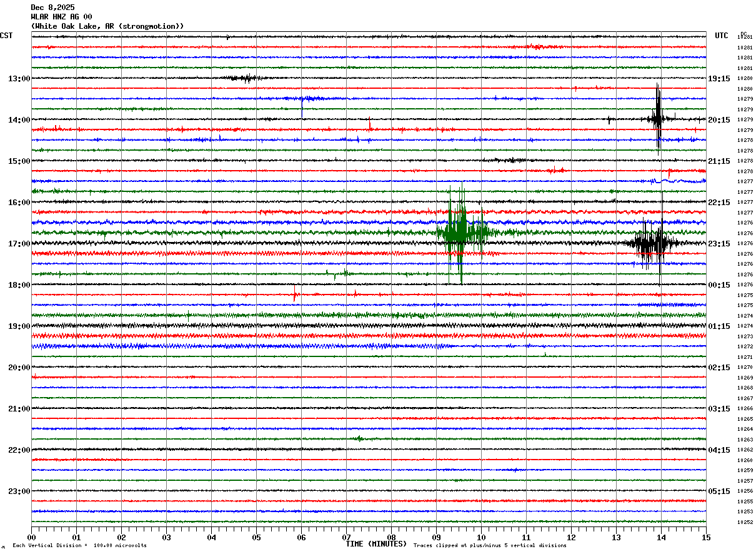
Task: Select the 'WLAR HNZ AG 00' station label
Action: click(61, 17)
